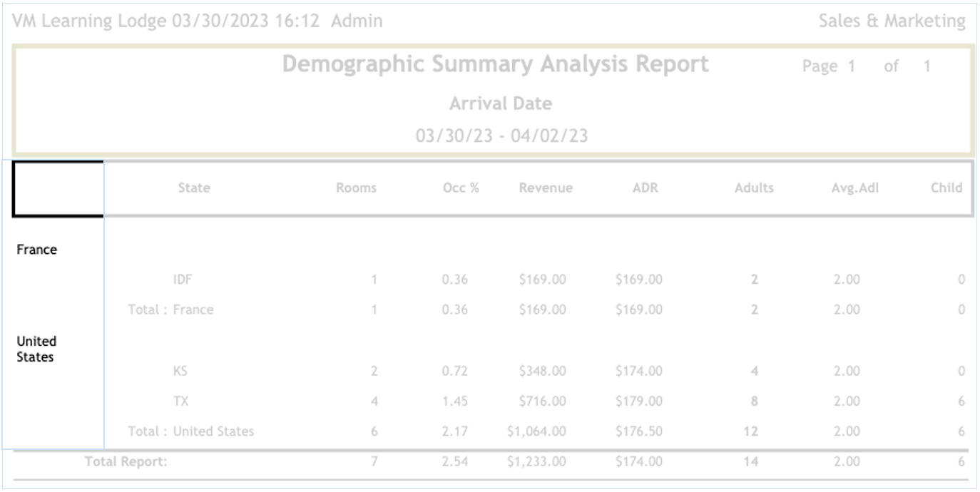Select the Total Report label

[x=126, y=461]
